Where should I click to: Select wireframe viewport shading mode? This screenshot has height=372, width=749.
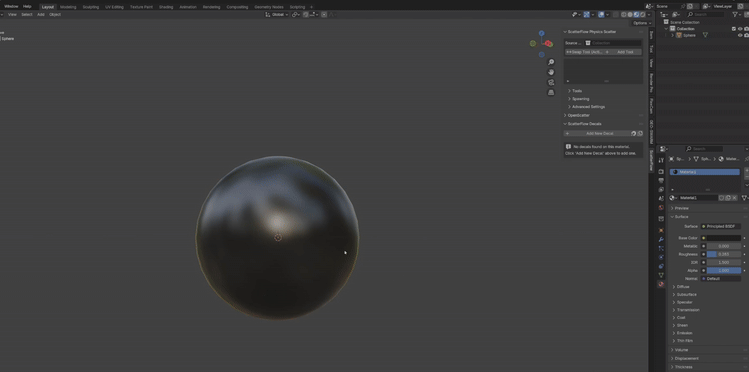[x=624, y=15]
